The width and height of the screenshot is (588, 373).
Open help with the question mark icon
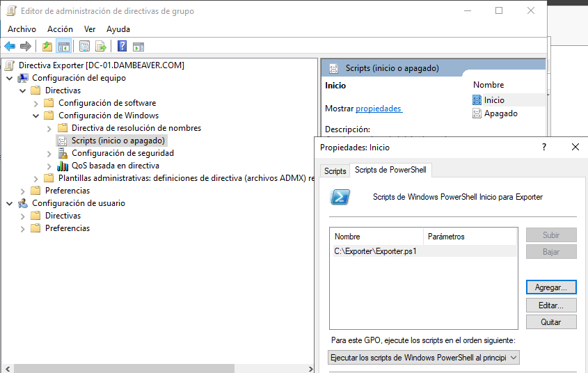click(x=122, y=47)
